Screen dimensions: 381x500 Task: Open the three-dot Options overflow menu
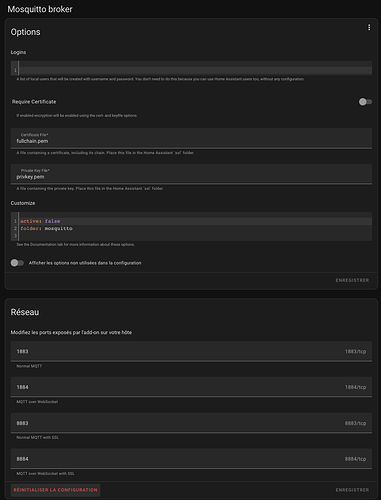click(369, 27)
